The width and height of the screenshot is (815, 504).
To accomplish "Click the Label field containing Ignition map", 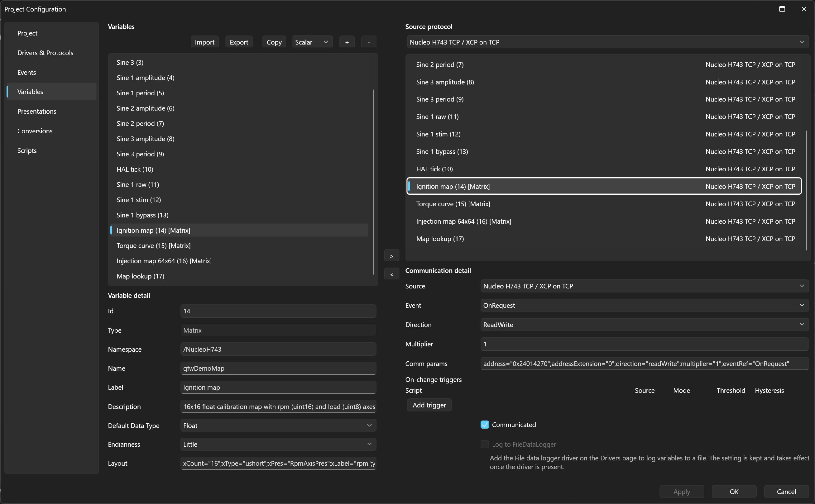I will pos(278,387).
